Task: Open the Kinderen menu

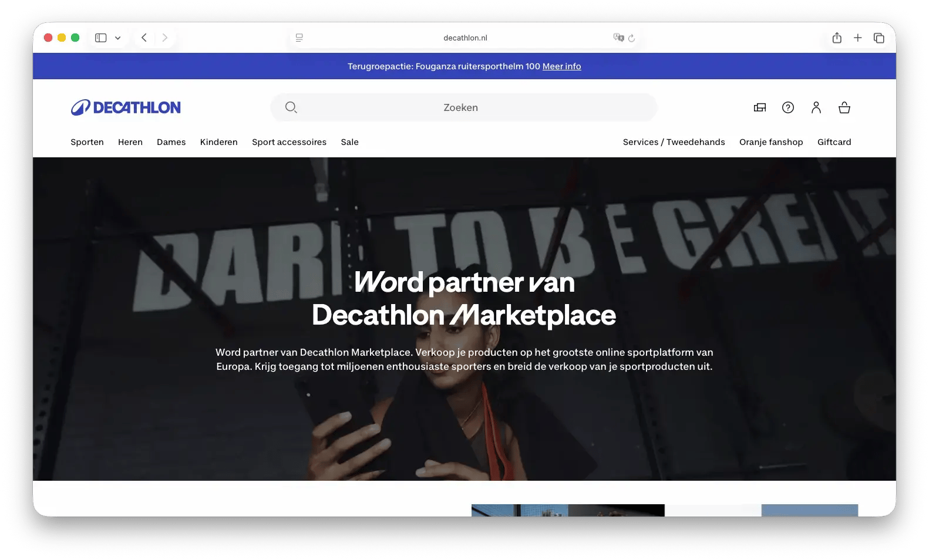Action: coord(218,142)
